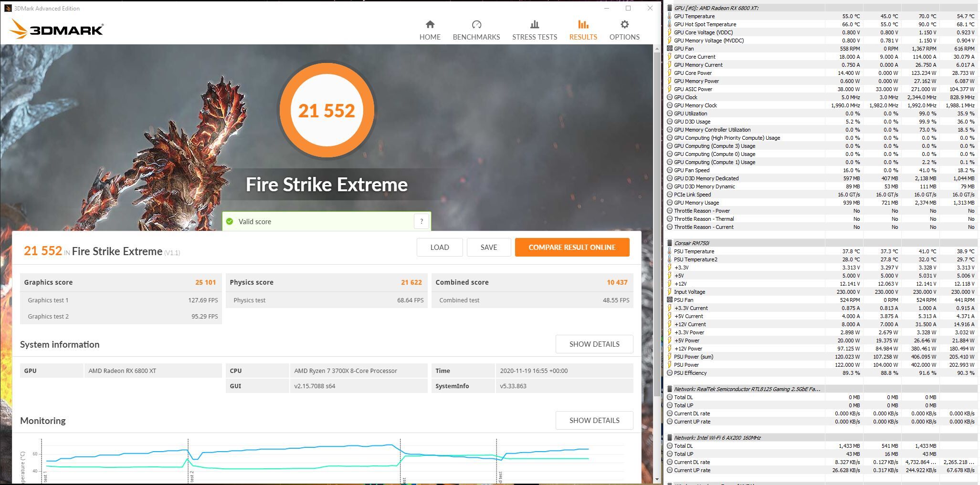This screenshot has height=485, width=980.
Task: Open the valid score help question mark
Action: tap(421, 221)
